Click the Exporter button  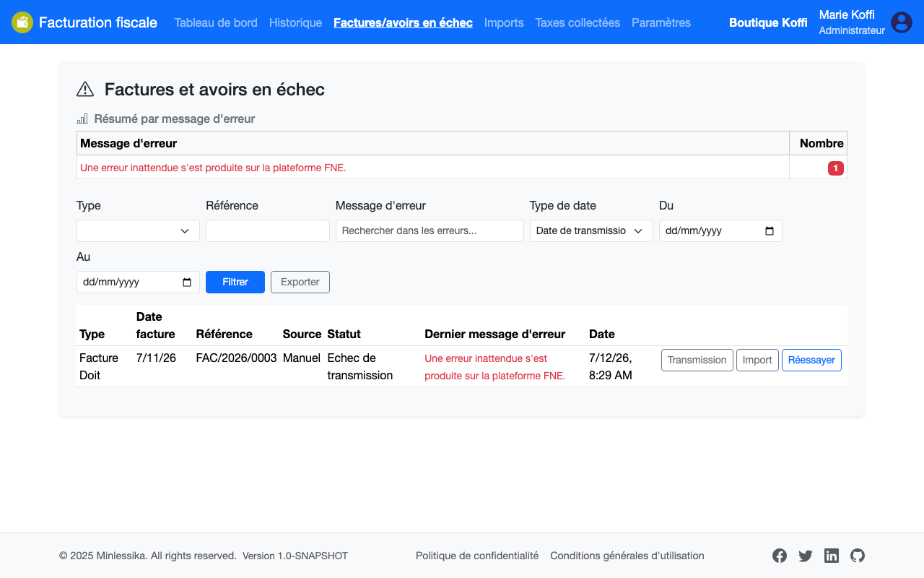point(300,282)
